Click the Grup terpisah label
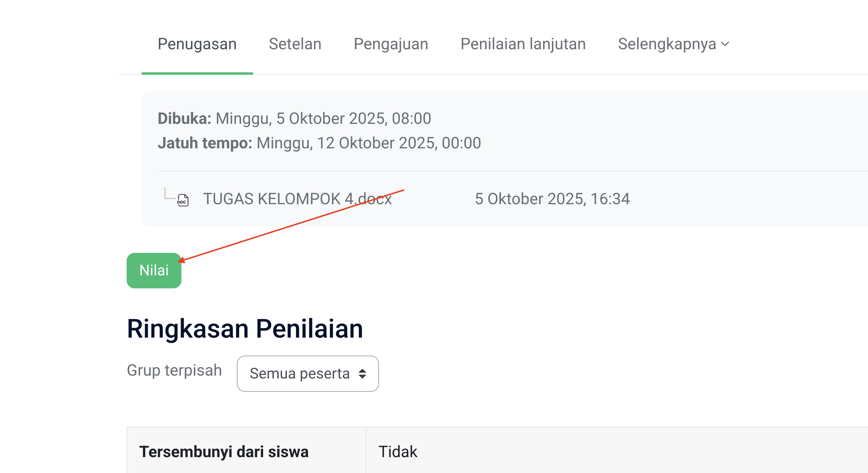Image resolution: width=868 pixels, height=473 pixels. pos(174,370)
